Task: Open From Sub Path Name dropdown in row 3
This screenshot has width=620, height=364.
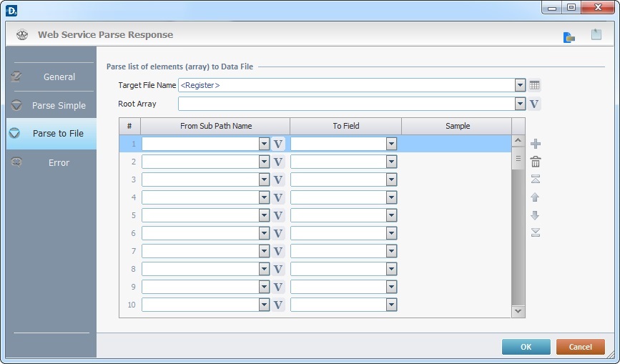Action: click(x=264, y=179)
